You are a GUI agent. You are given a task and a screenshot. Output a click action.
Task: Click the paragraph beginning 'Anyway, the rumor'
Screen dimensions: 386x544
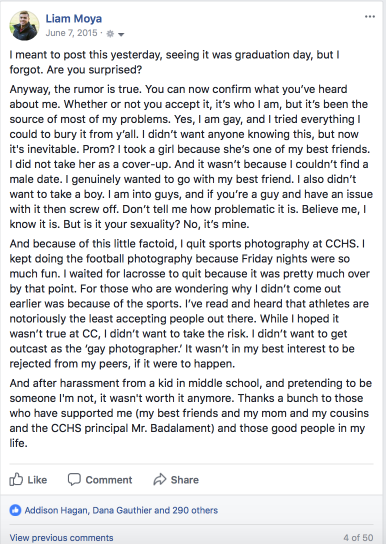coord(191,156)
